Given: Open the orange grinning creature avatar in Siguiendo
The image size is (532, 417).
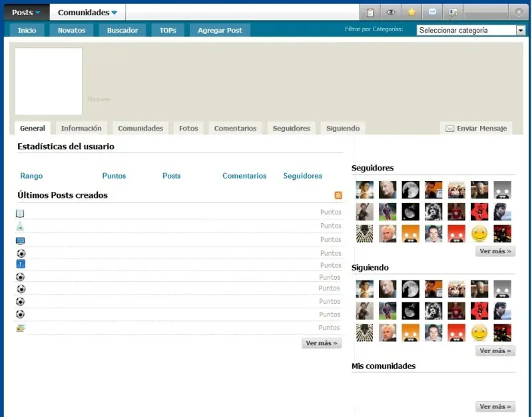Looking at the screenshot, I should pyautogui.click(x=411, y=333).
